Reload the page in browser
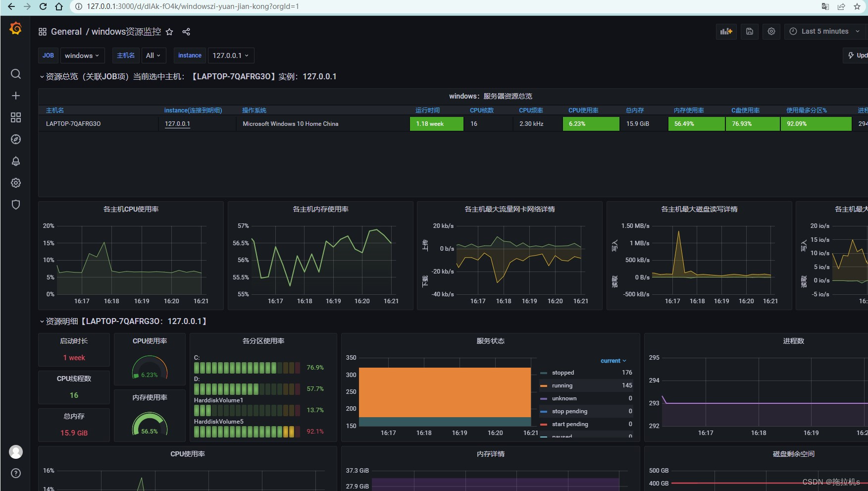868x491 pixels. (x=43, y=6)
